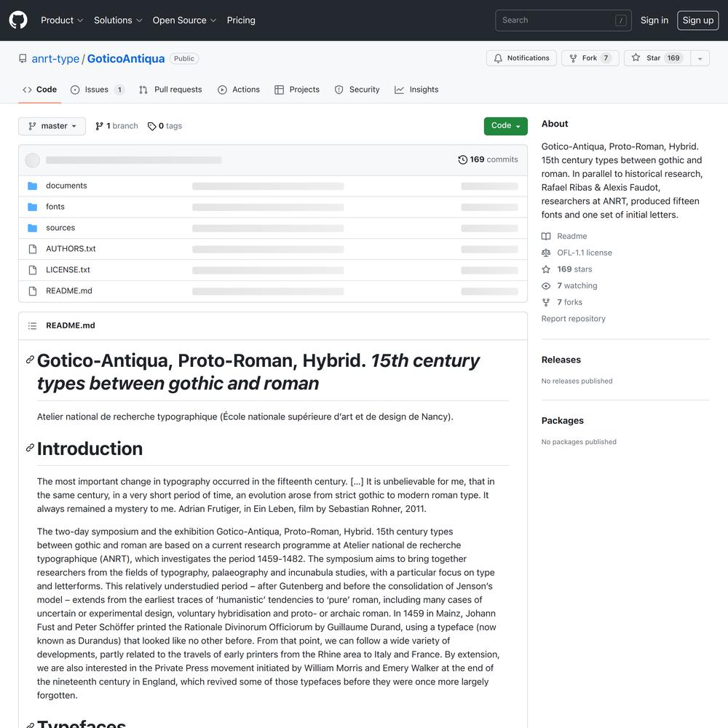Screen dimensions: 728x728
Task: Click the Notifications bell button
Action: click(x=521, y=58)
